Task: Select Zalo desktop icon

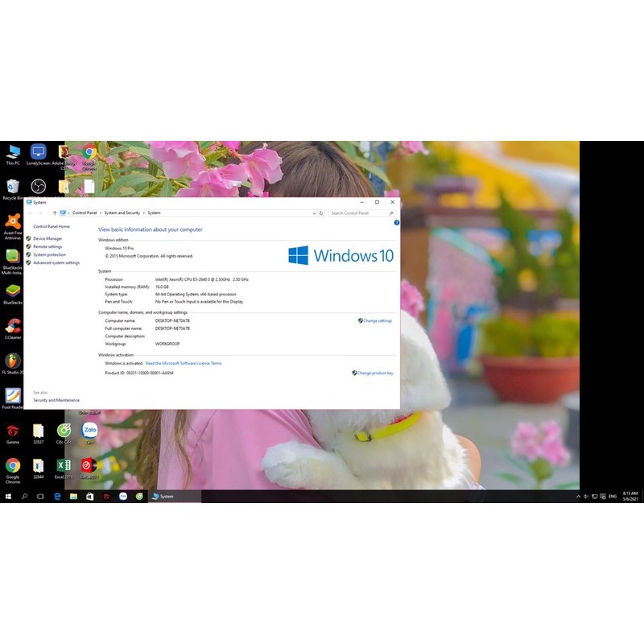Action: [89, 433]
